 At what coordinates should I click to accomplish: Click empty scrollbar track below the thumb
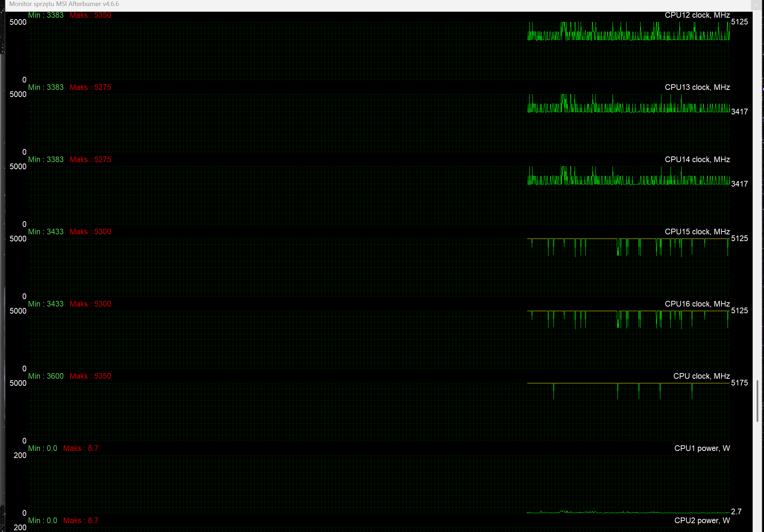pos(757,478)
